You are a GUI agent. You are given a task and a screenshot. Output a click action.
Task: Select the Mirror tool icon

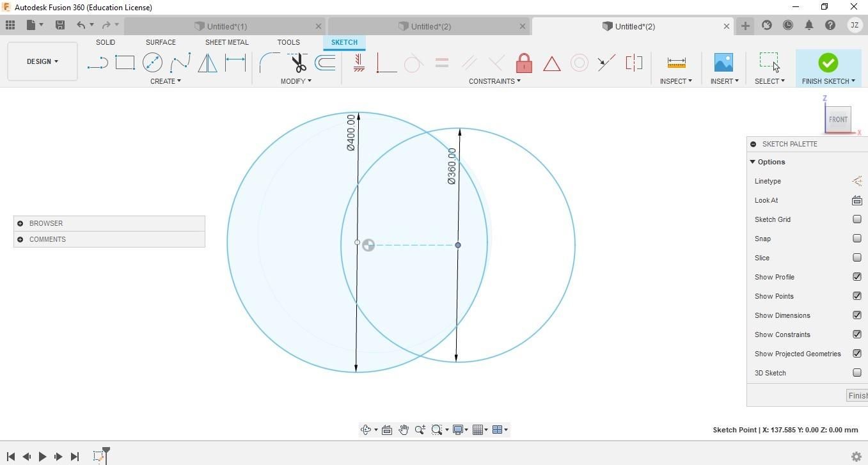pyautogui.click(x=207, y=63)
